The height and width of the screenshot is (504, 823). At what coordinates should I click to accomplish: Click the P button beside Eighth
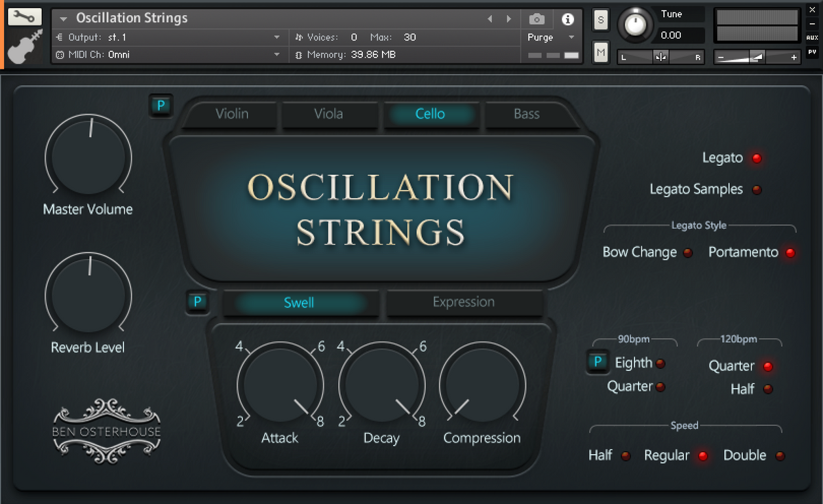point(598,361)
